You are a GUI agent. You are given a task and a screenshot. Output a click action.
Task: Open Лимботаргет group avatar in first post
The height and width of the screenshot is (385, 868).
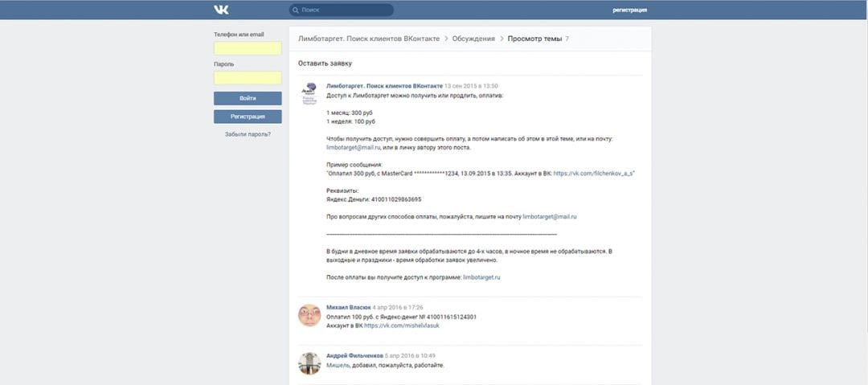click(309, 93)
